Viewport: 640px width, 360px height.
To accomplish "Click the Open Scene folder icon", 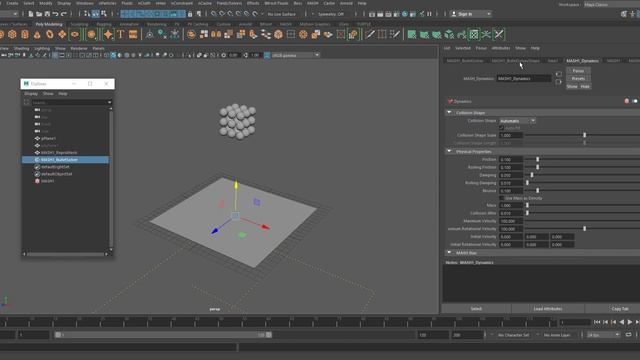I will pyautogui.click(x=39, y=14).
